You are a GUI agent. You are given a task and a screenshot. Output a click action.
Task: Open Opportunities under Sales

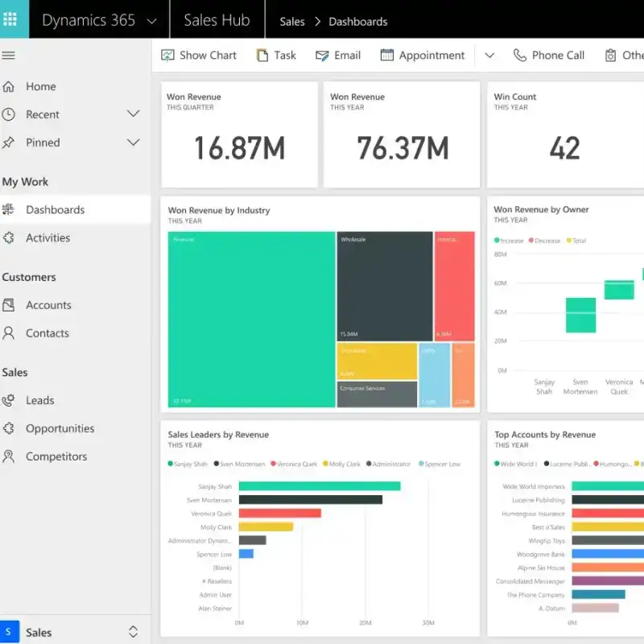click(75, 428)
